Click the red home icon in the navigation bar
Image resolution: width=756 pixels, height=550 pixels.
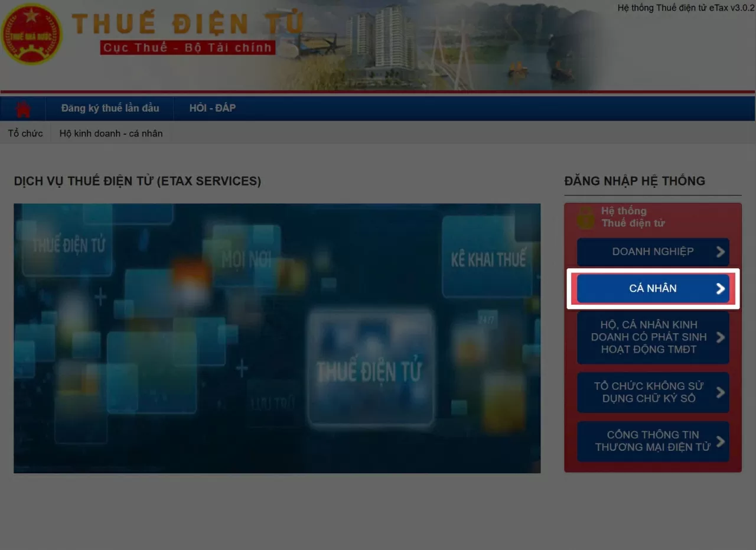click(22, 108)
